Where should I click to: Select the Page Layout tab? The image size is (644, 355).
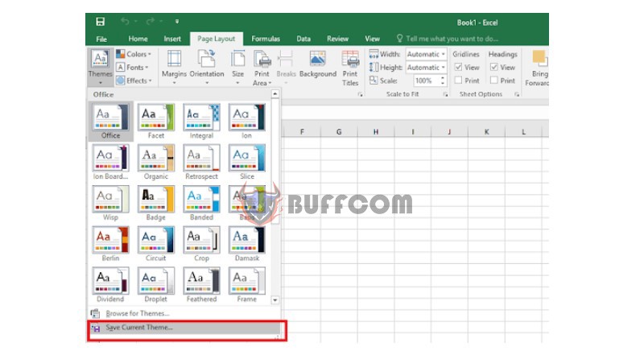(217, 39)
